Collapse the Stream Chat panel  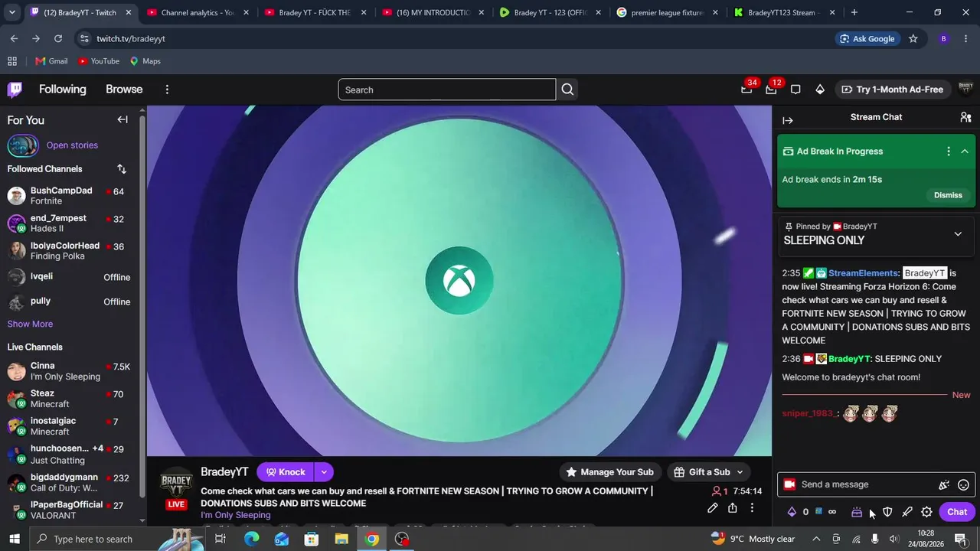pos(788,120)
